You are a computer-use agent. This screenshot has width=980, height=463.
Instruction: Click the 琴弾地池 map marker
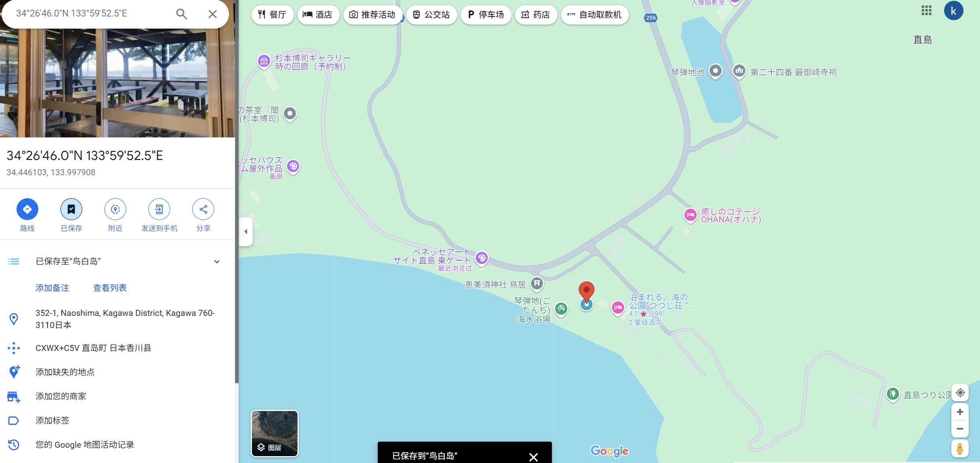click(x=716, y=72)
